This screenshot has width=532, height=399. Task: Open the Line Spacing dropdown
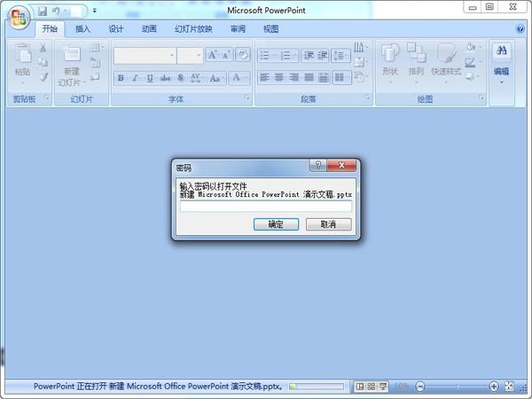coord(340,55)
